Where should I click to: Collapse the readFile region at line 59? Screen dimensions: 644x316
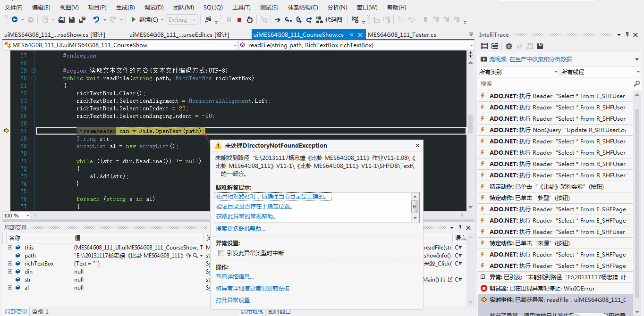point(34,71)
